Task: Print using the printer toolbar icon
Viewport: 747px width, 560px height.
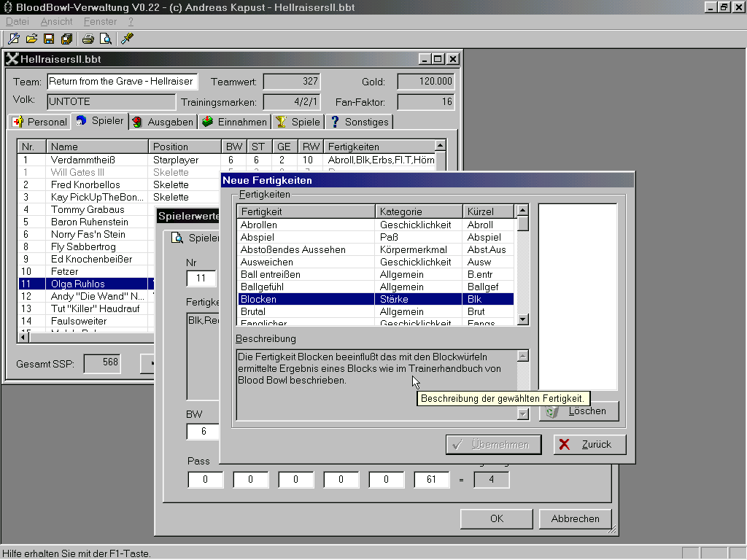Action: [88, 39]
